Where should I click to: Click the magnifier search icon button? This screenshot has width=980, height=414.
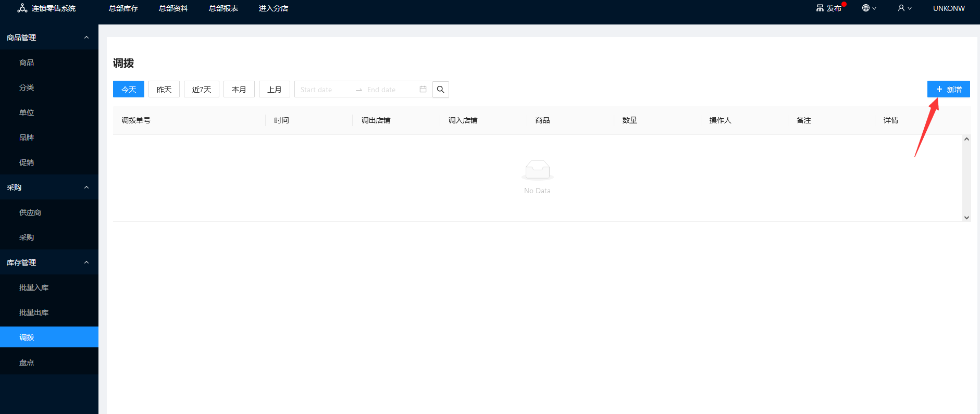(441, 90)
